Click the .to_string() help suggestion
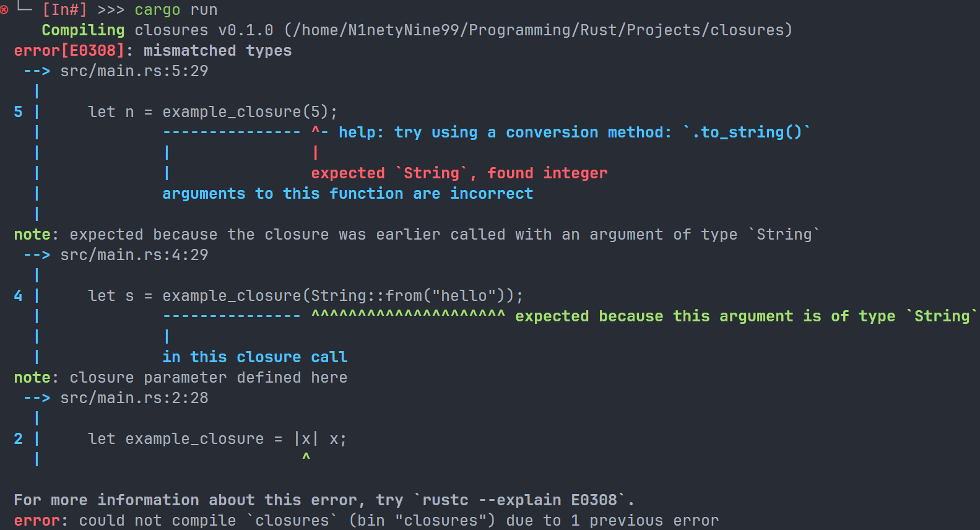The width and height of the screenshot is (980, 530). tap(747, 132)
